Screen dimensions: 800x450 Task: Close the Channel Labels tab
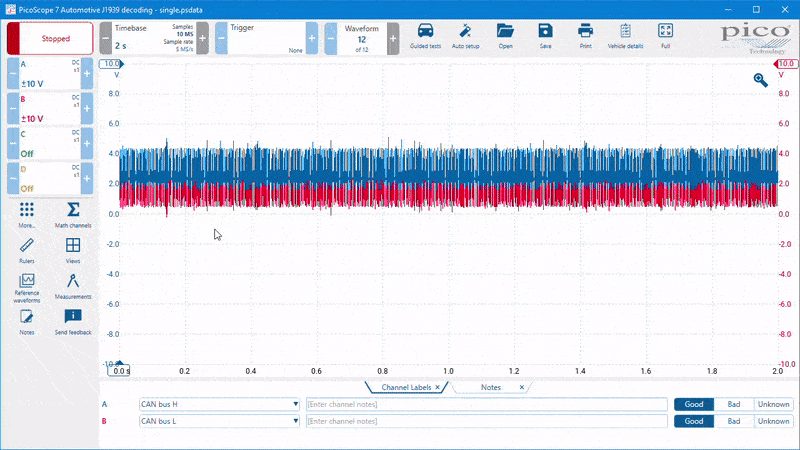click(438, 387)
